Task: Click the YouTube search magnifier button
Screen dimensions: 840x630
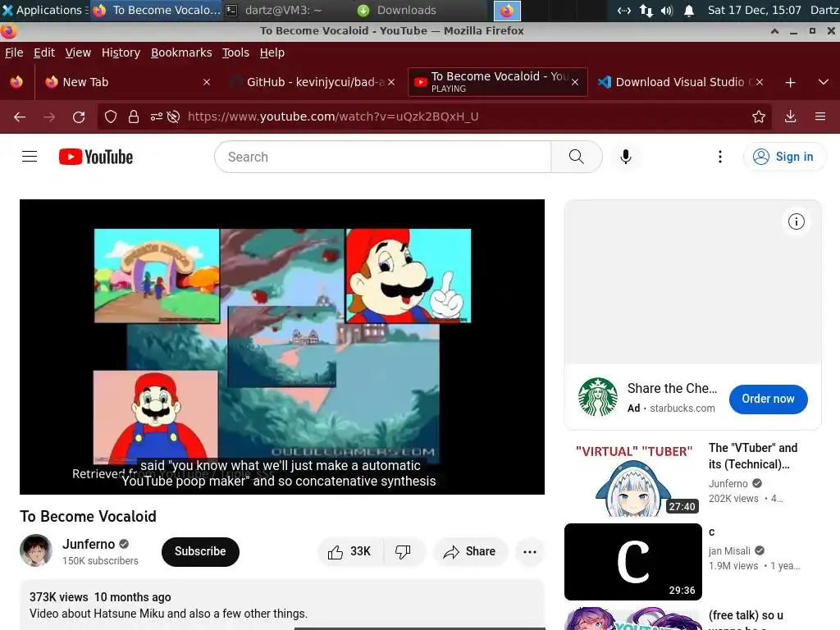Action: (576, 157)
